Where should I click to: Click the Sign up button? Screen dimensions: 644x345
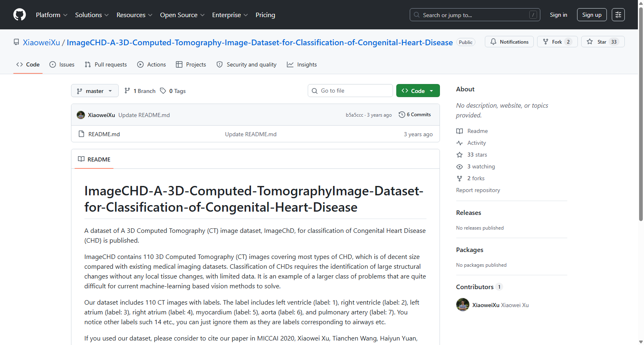(592, 15)
